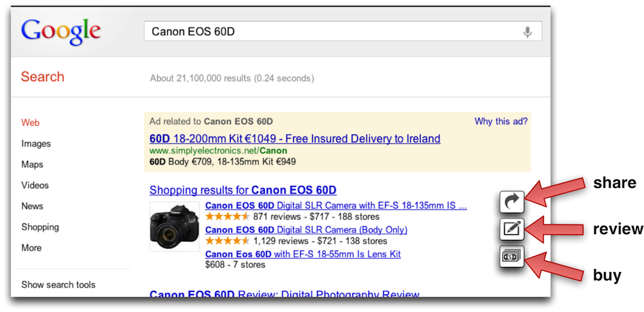
Task: Click the About 21,100,000 results text
Action: click(232, 78)
